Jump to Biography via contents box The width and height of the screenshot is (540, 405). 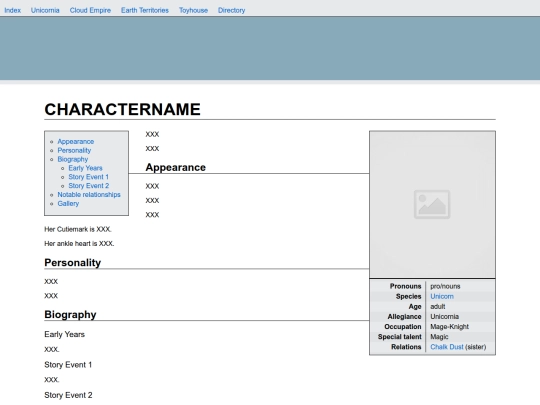point(73,159)
